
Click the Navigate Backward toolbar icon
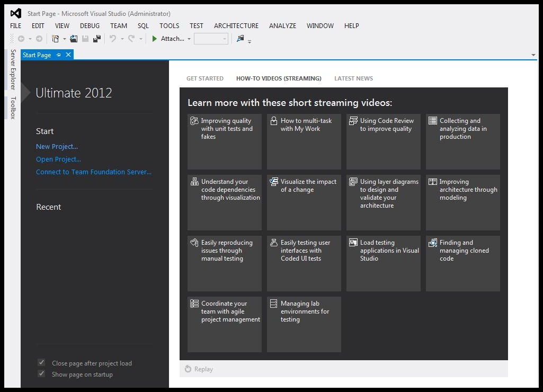[x=22, y=38]
